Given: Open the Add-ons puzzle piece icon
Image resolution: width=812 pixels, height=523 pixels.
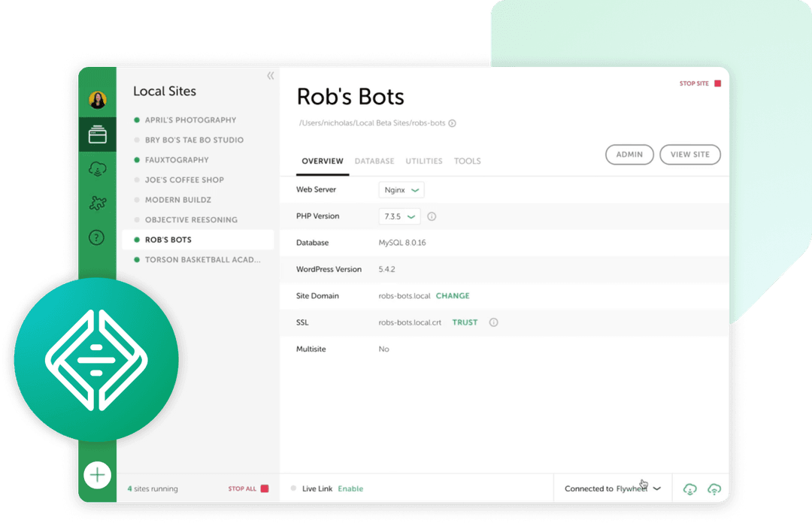Looking at the screenshot, I should 97,203.
